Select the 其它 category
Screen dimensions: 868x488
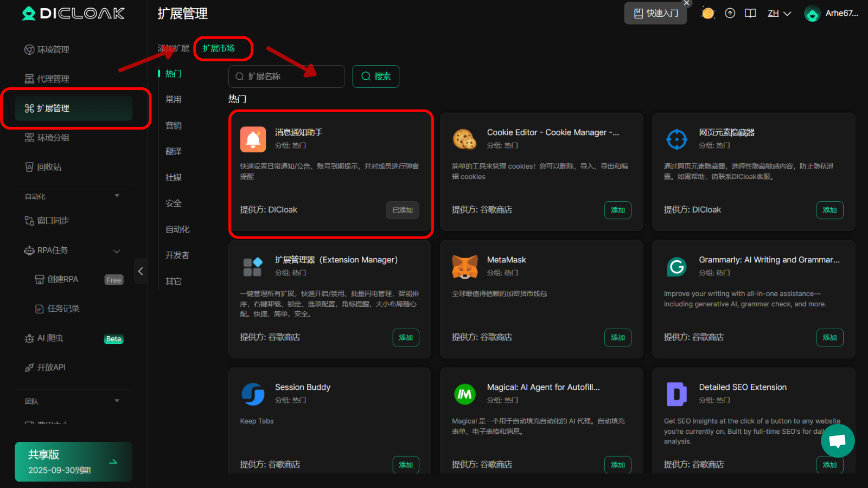174,281
